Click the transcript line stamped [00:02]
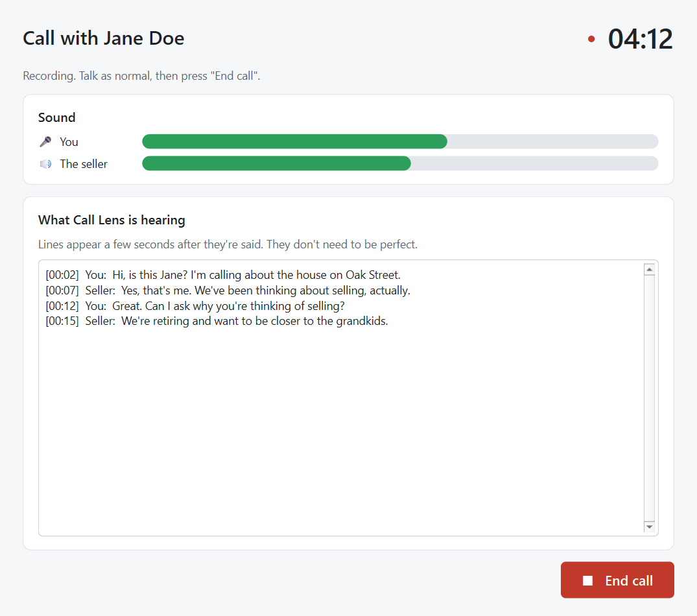 (222, 275)
